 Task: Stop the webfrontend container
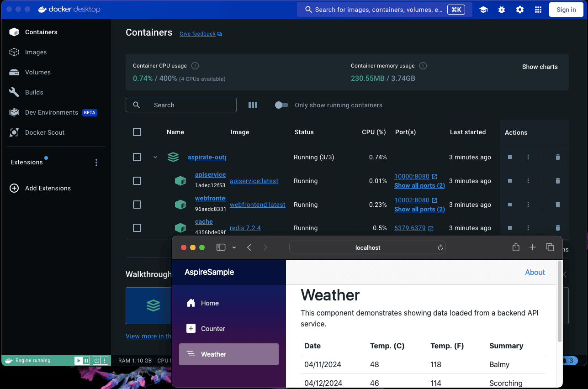pos(510,205)
